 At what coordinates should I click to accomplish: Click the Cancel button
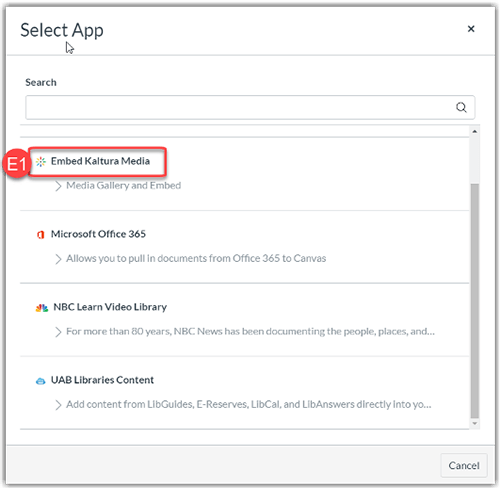464,465
